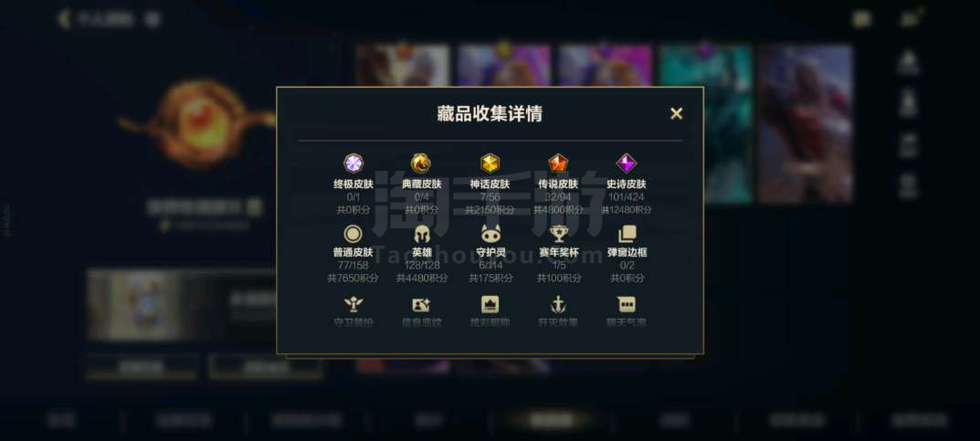Open the 英雄 helmet icon

click(422, 235)
